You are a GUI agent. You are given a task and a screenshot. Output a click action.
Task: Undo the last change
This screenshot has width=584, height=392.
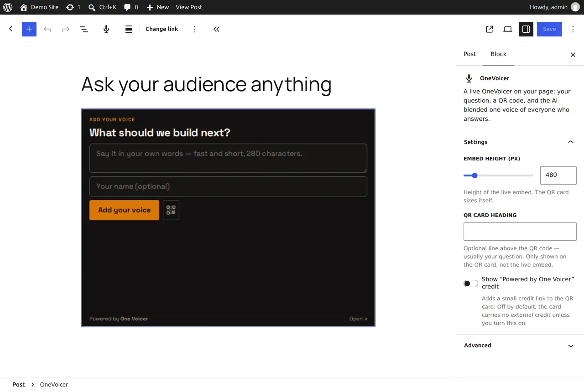coord(47,29)
